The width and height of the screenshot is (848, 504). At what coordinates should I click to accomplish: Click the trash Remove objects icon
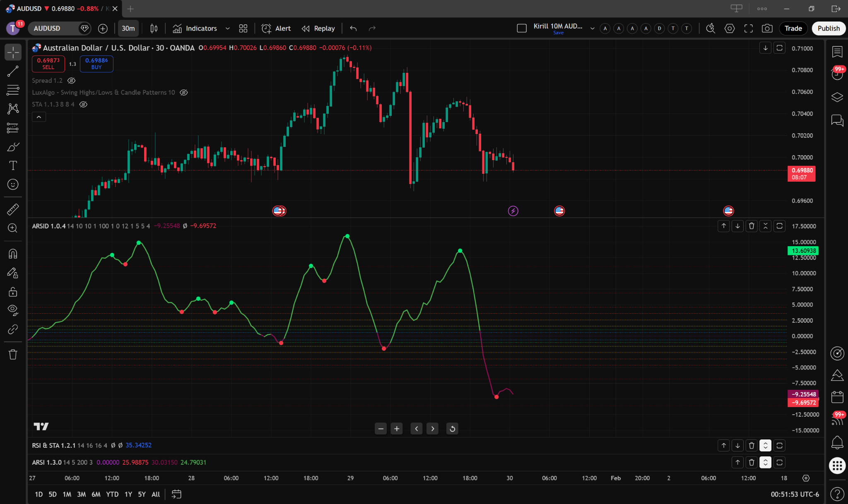[x=13, y=355]
